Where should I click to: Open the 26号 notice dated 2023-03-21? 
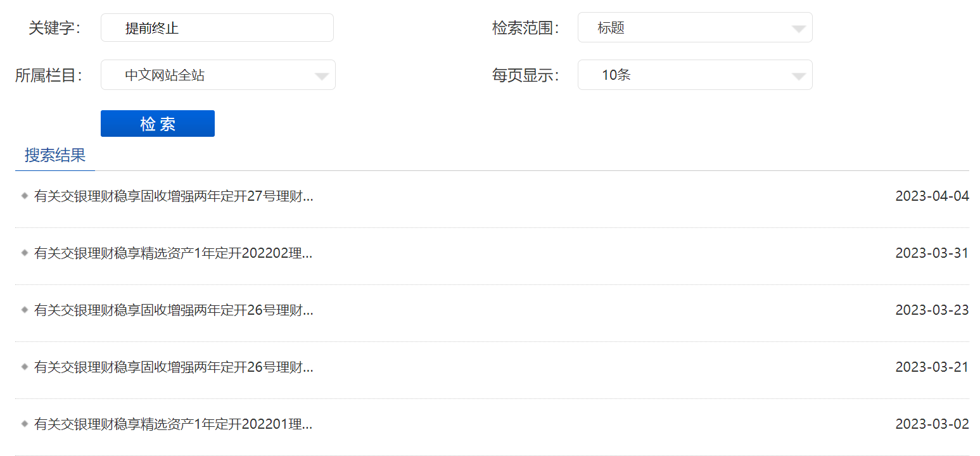click(x=174, y=367)
